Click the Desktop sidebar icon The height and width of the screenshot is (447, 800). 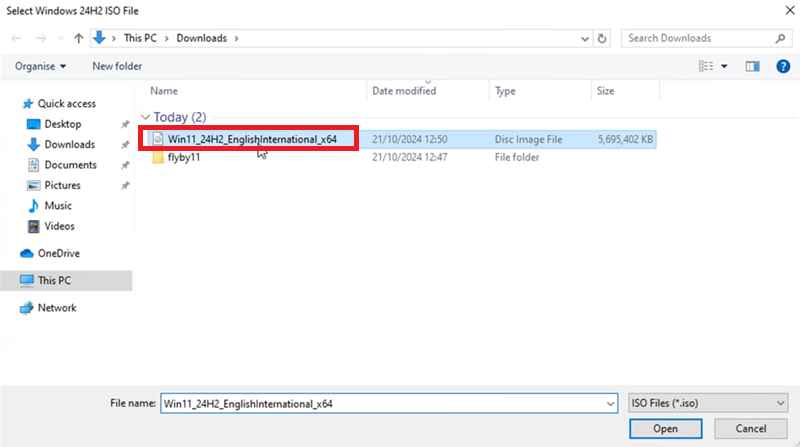point(33,124)
